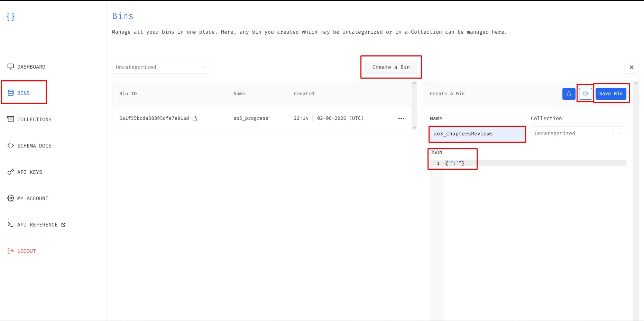Open the three-dot menu for ao3_progress bin
This screenshot has height=321, width=644.
tap(401, 118)
